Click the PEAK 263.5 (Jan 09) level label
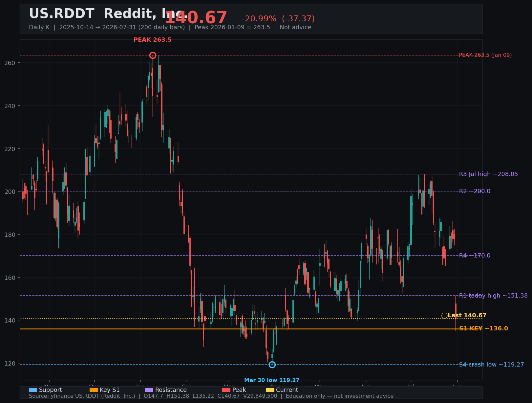This screenshot has width=532, height=403. pyautogui.click(x=485, y=55)
